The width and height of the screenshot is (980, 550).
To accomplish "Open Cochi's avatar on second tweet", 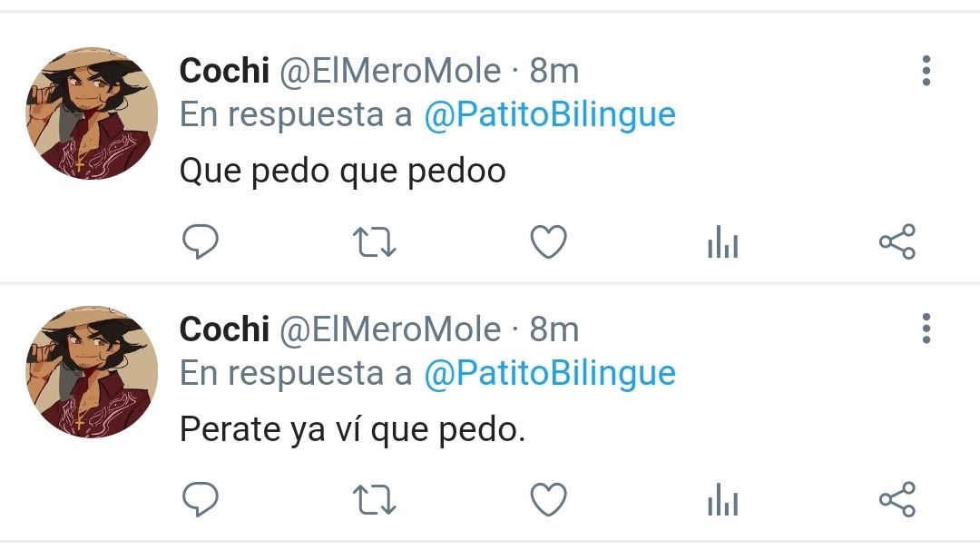I will point(92,372).
